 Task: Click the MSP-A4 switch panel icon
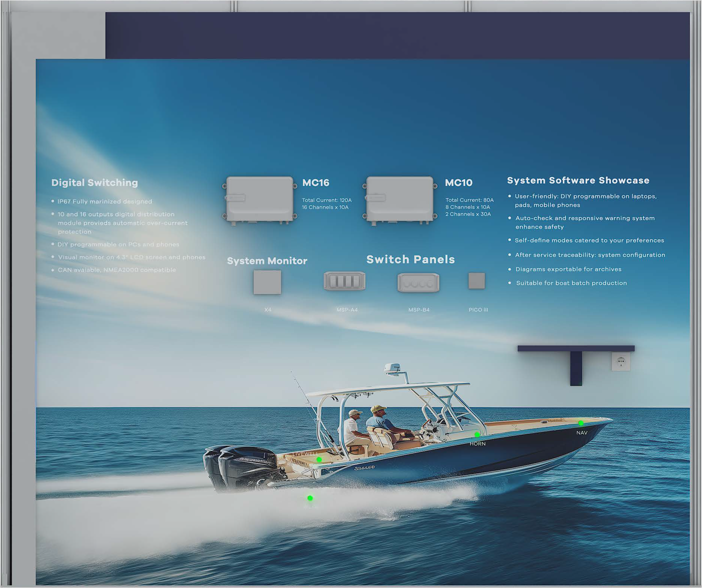coord(344,281)
